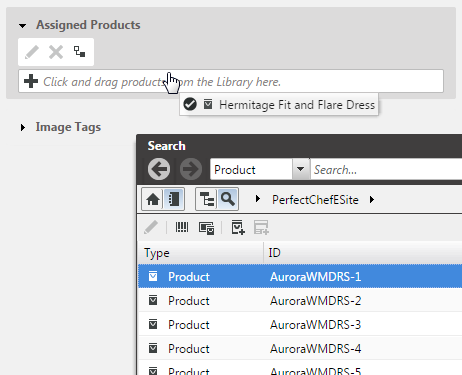Click the Assigned Products heading text
Viewport: 462px width, 375px height.
pos(88,25)
